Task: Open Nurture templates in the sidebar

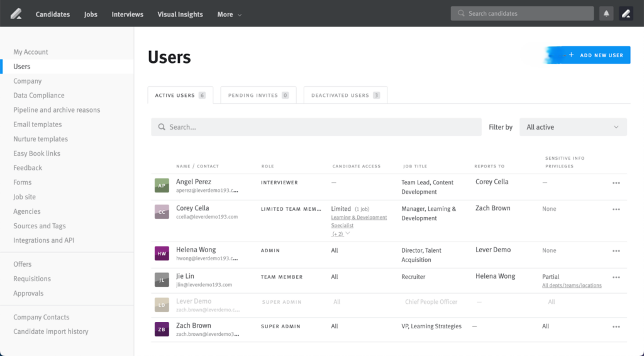Action: [x=40, y=139]
